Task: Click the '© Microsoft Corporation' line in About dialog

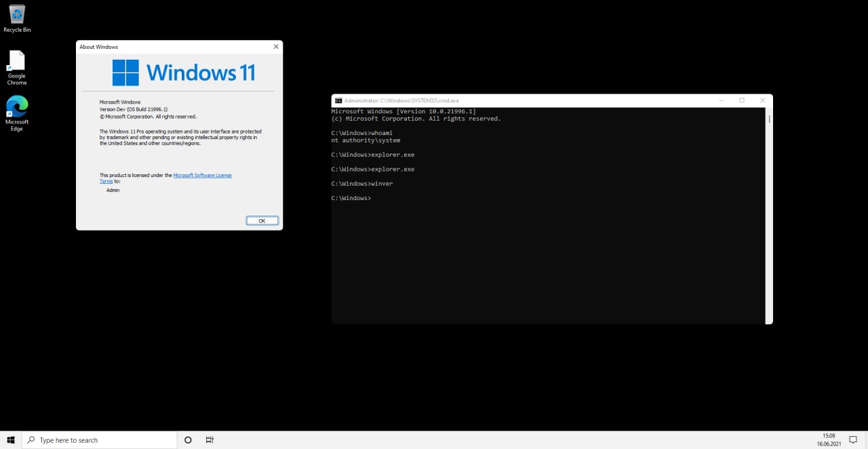Action: point(148,117)
